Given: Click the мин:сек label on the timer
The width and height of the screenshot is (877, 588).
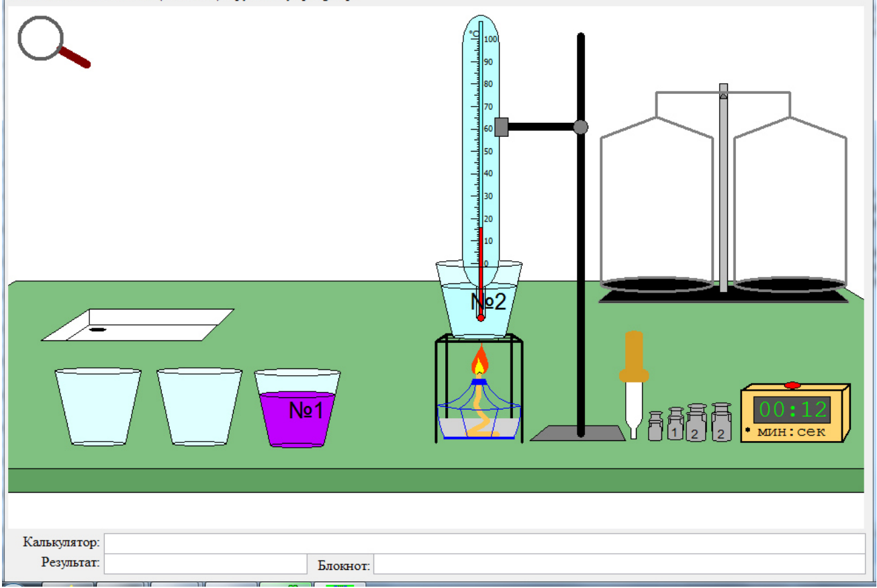Looking at the screenshot, I should coord(791,432).
